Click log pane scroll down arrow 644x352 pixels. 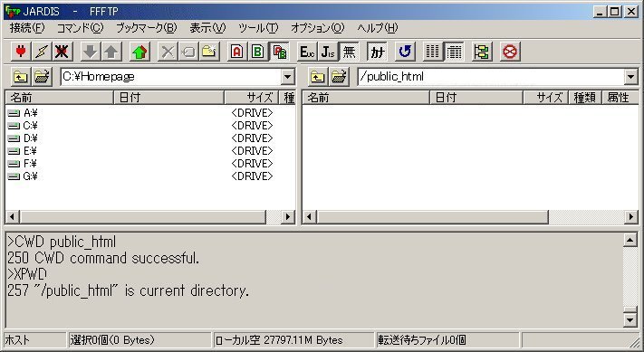pos(630,319)
